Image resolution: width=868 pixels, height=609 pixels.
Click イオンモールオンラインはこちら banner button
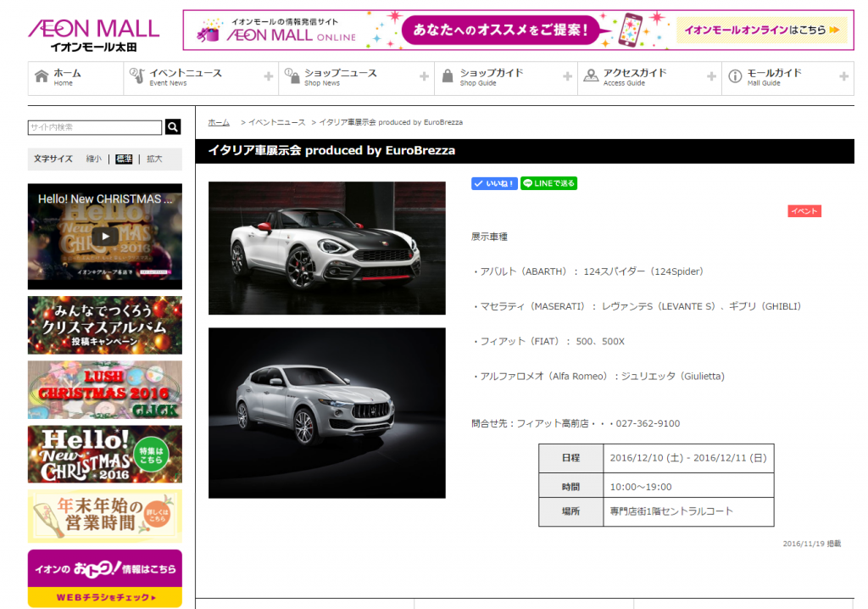762,30
